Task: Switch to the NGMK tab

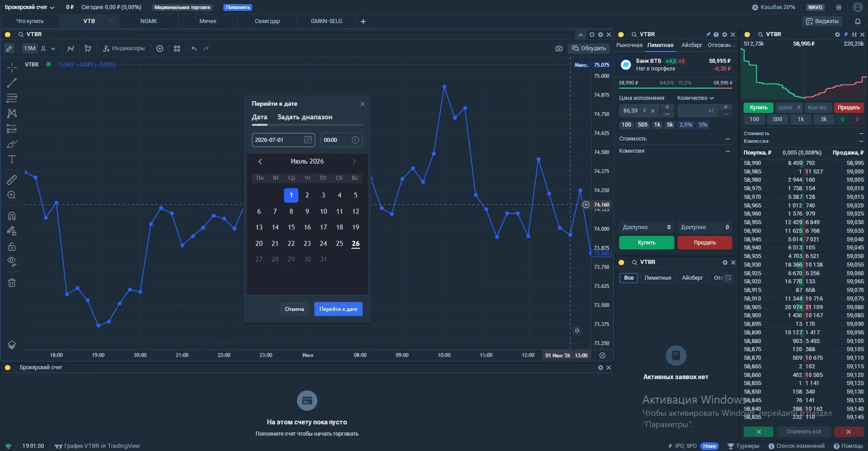Action: coord(149,21)
